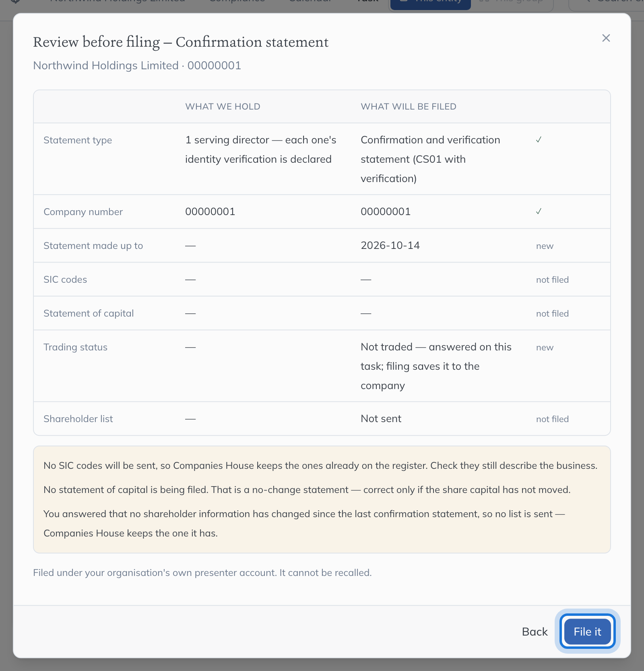Go Back from the review dialog
Screen dimensions: 644x671
[535, 632]
